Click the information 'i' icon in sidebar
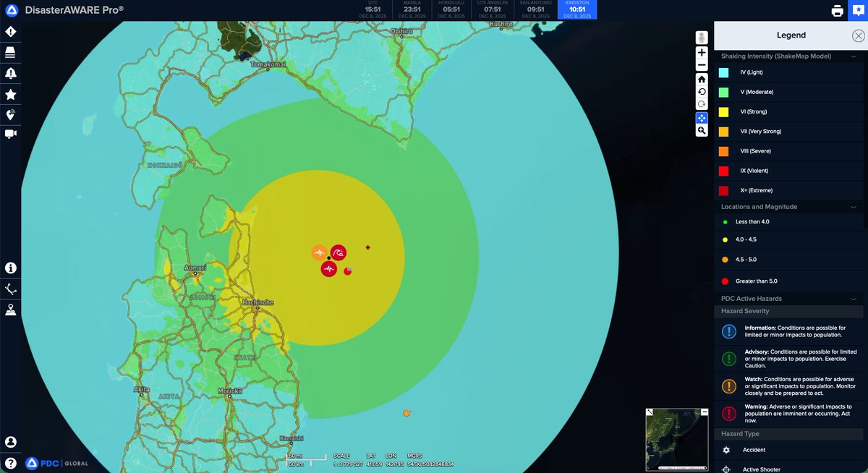Screen dimensions: 868x473 [11, 268]
